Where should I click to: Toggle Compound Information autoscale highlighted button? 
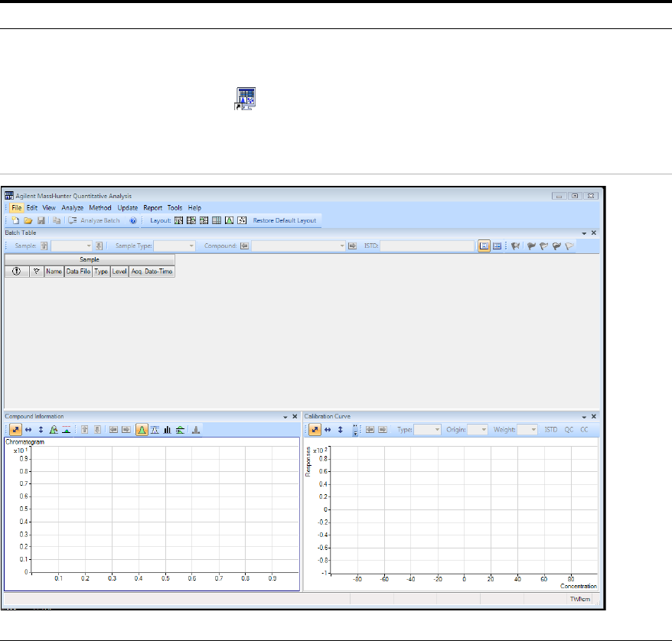point(15,429)
